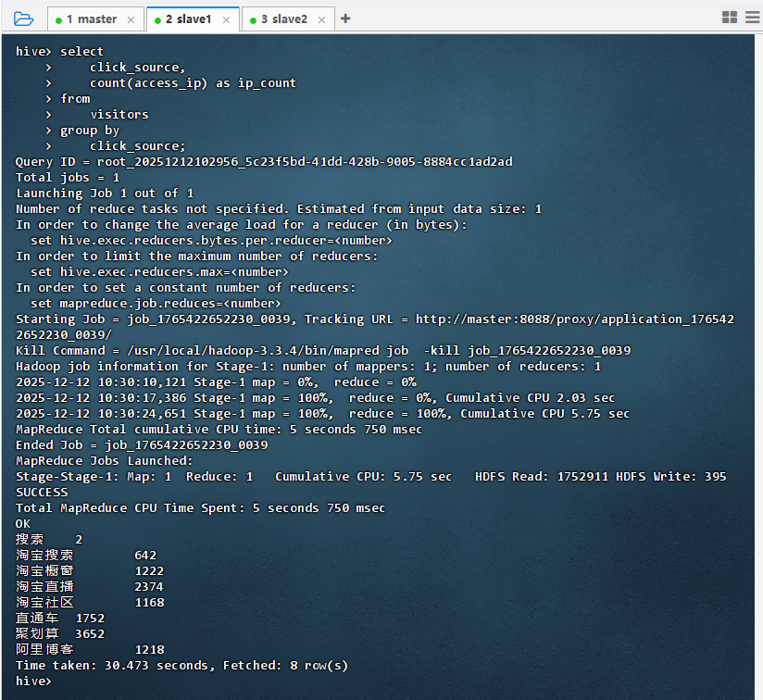Click the 'Time taken: 30.473 seconds' line
The width and height of the screenshot is (763, 700).
tap(181, 666)
